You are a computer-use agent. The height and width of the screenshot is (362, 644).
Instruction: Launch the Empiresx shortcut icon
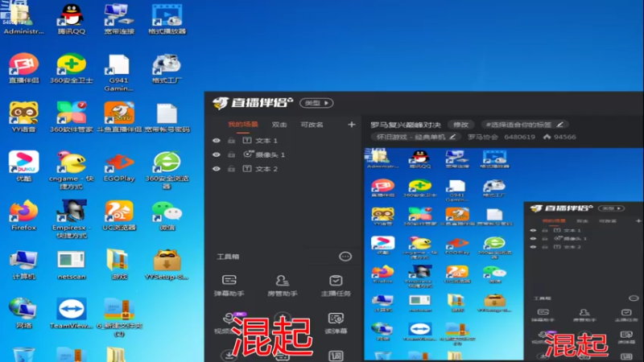pyautogui.click(x=72, y=219)
